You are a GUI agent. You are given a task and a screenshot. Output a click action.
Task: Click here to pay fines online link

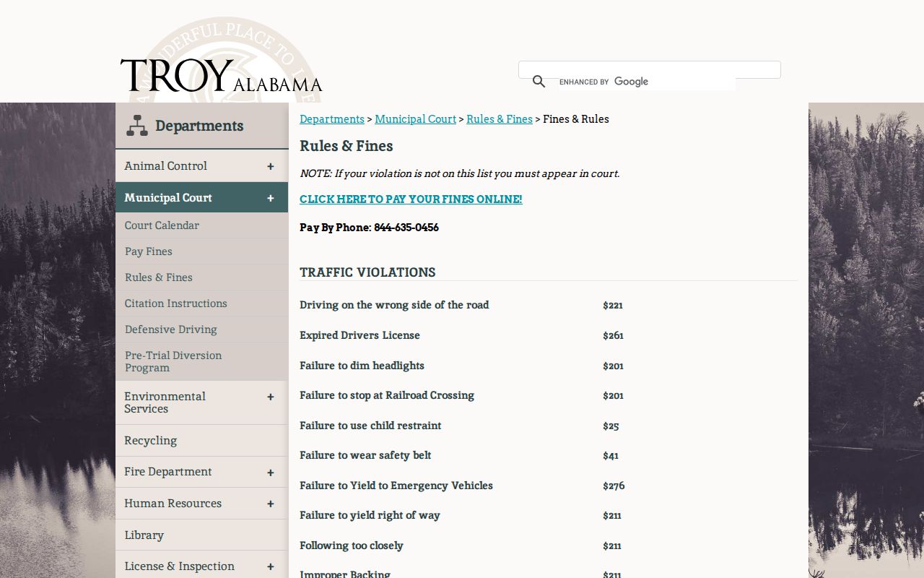[x=411, y=199]
